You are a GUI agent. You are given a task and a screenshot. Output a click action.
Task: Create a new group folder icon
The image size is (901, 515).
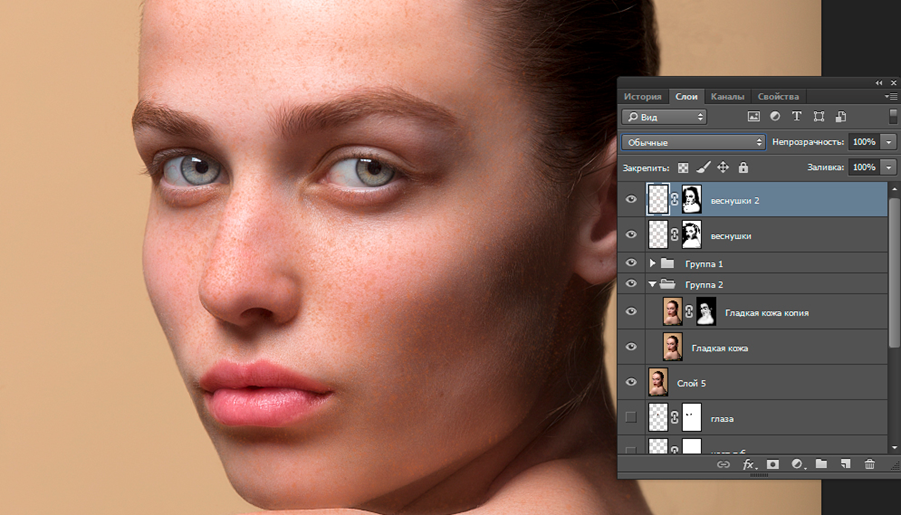821,464
